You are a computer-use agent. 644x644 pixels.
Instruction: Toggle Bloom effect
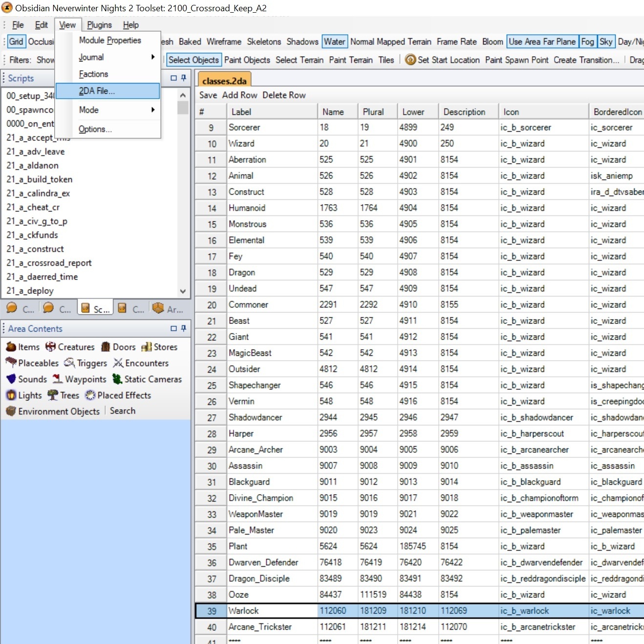point(493,42)
